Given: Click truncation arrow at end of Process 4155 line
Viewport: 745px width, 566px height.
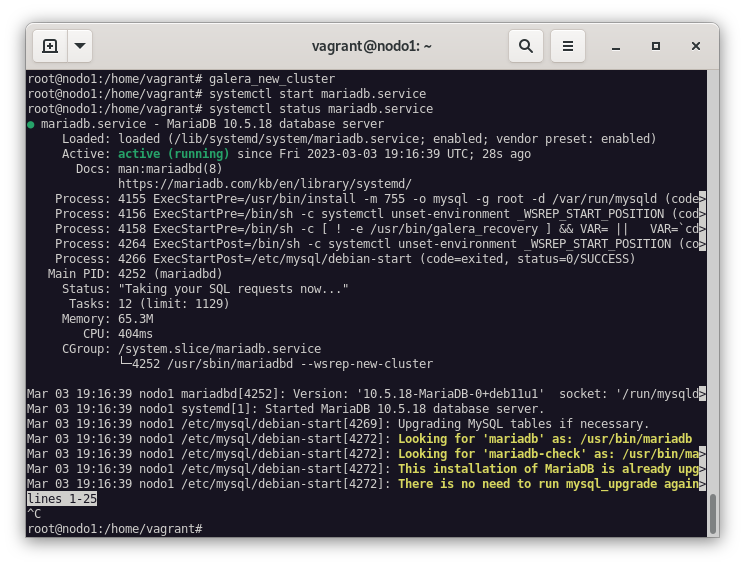Looking at the screenshot, I should (702, 199).
